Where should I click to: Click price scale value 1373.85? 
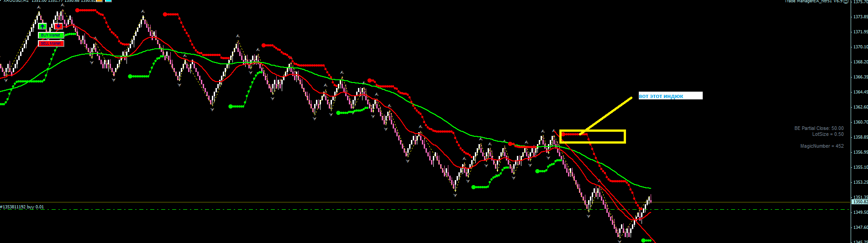click(860, 17)
